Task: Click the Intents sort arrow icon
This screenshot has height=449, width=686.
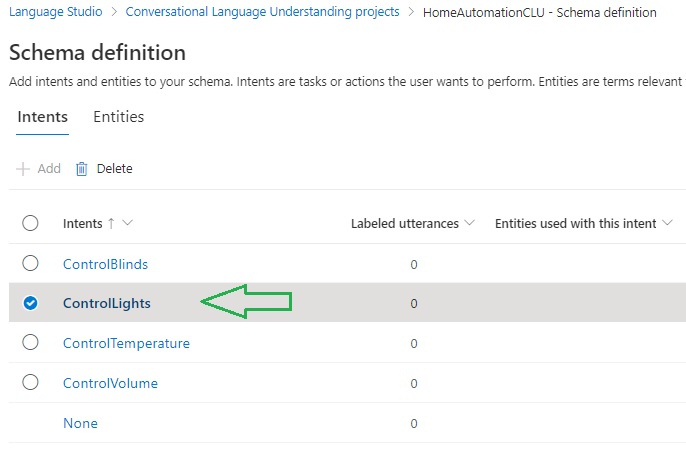Action: 111,224
